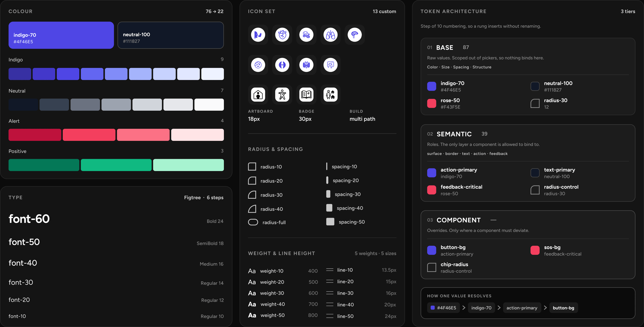644x327 pixels.
Task: Click the large indigo-70 colour card
Action: 61,35
